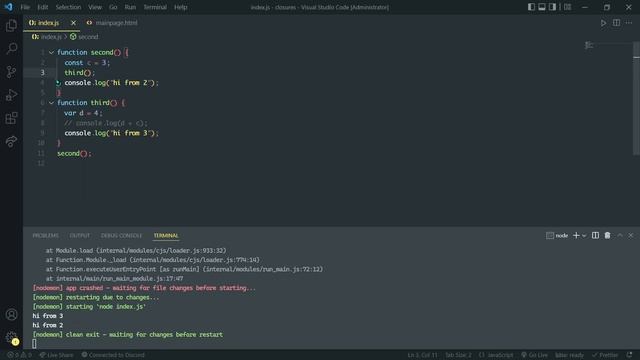Select the node terminal entry
The width and height of the screenshot is (640, 360).
click(x=557, y=236)
